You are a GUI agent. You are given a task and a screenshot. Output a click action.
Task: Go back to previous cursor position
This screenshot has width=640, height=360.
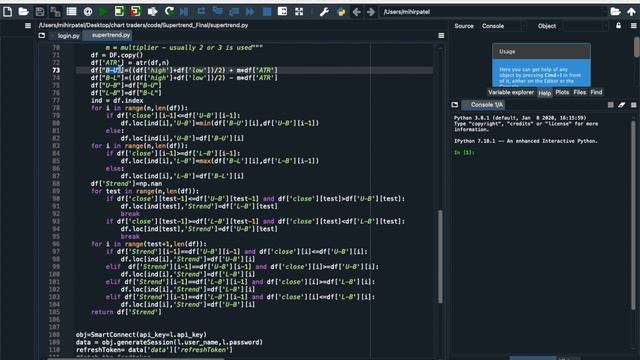[x=356, y=12]
